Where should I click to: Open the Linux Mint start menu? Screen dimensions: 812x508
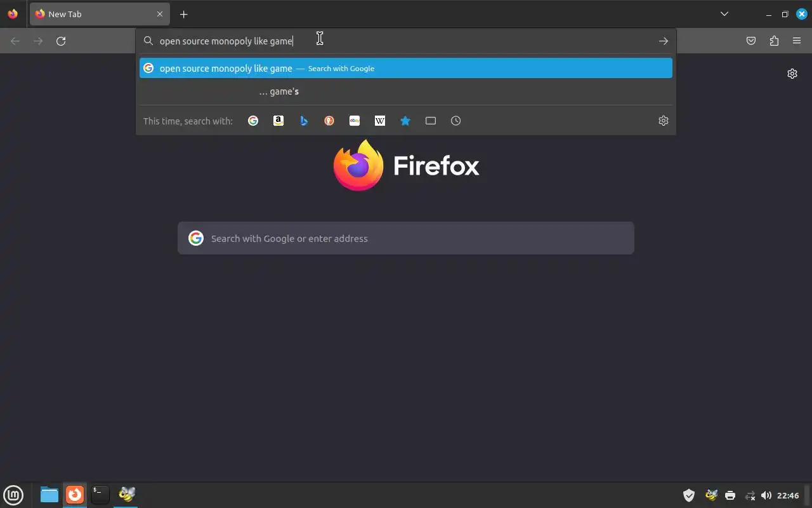[x=13, y=495]
